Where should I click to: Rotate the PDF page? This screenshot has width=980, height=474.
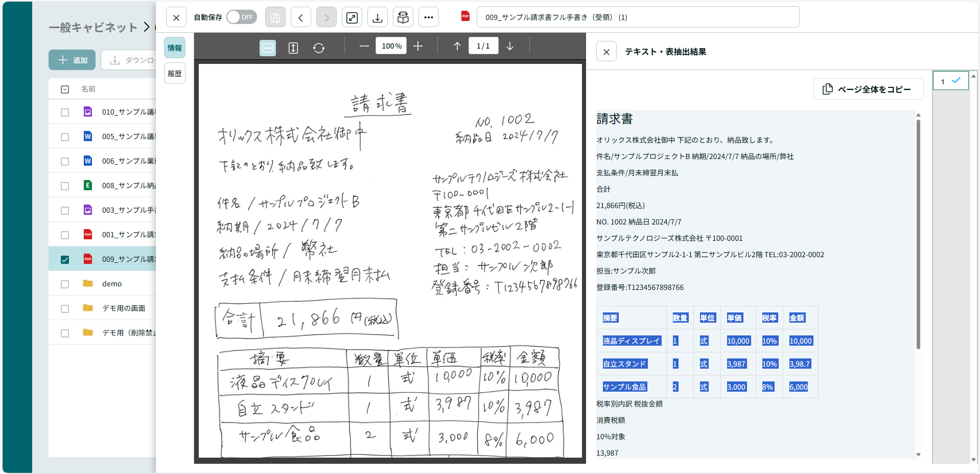coord(319,48)
